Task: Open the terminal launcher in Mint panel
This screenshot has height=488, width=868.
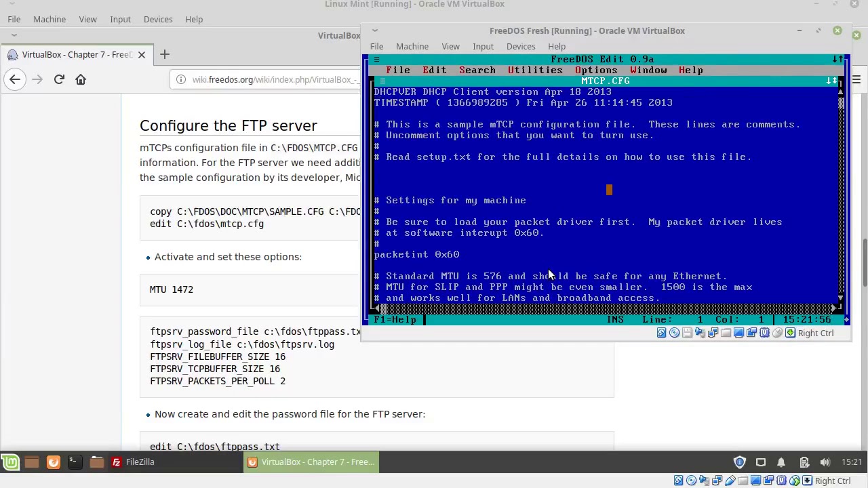Action: [x=75, y=462]
